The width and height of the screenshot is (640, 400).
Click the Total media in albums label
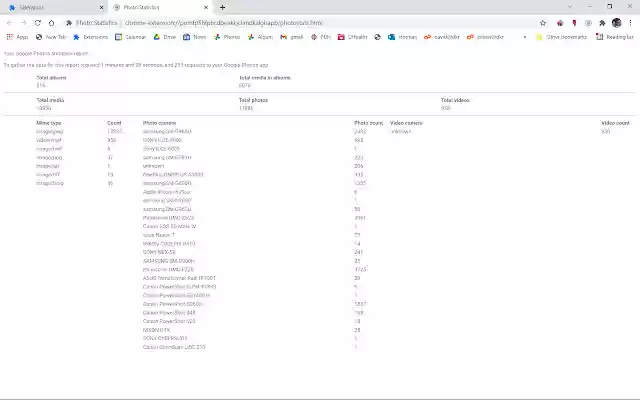265,78
